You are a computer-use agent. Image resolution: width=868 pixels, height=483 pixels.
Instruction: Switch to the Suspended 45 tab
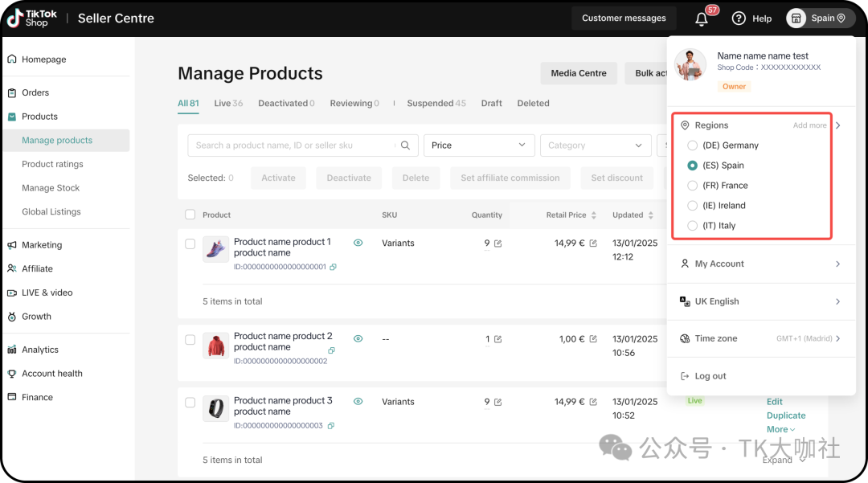[x=436, y=104]
